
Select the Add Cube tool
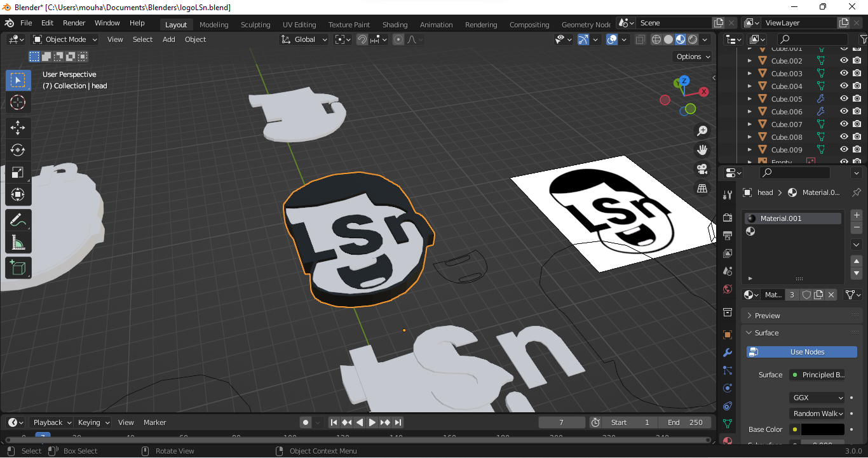[x=18, y=267]
